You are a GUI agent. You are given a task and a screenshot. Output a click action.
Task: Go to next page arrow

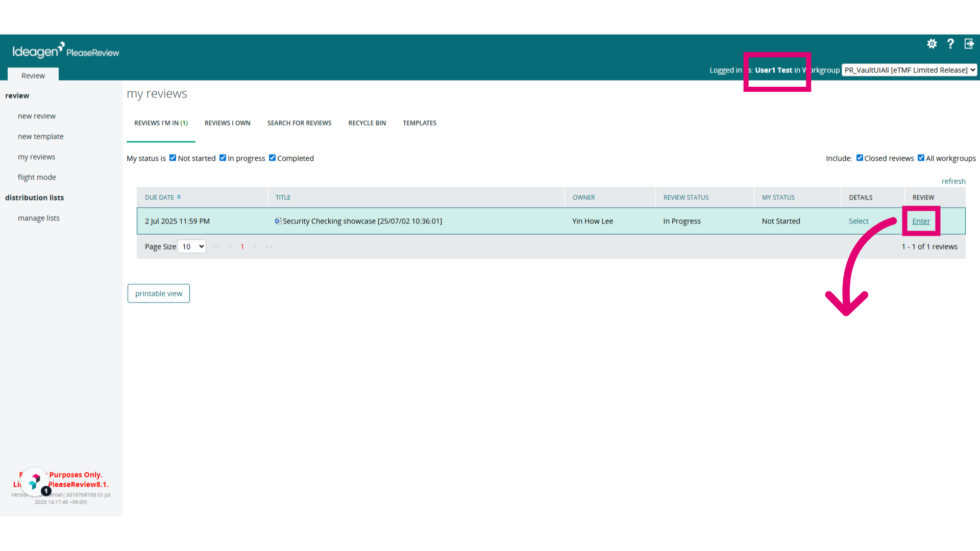coord(255,247)
